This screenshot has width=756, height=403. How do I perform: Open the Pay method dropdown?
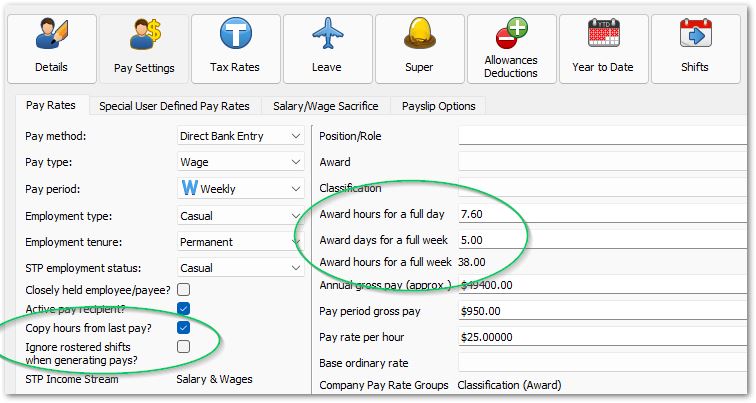point(241,136)
